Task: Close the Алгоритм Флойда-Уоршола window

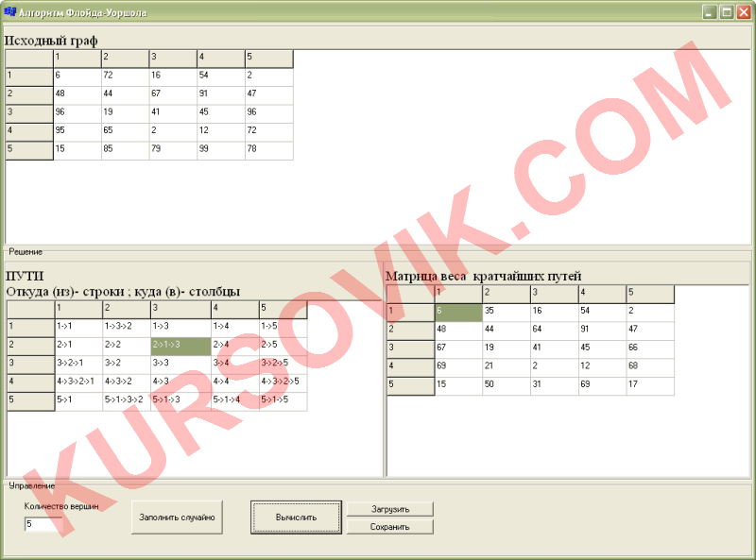Action: (744, 12)
